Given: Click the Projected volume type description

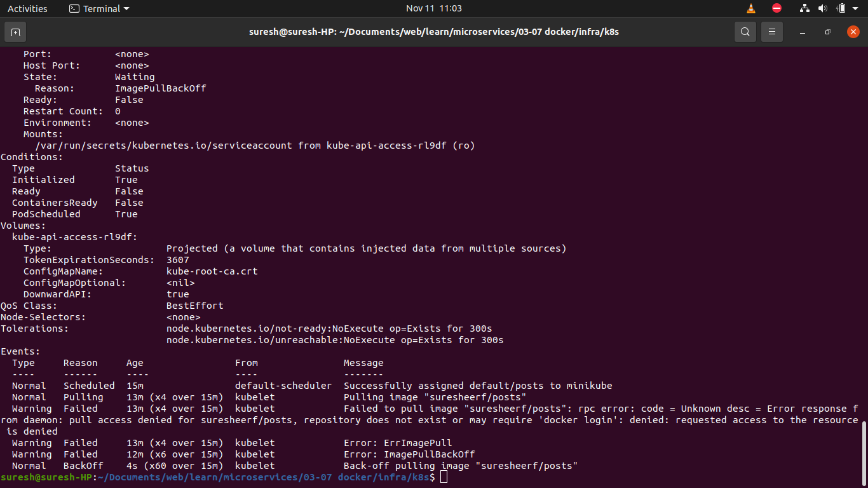Looking at the screenshot, I should click(x=366, y=248).
